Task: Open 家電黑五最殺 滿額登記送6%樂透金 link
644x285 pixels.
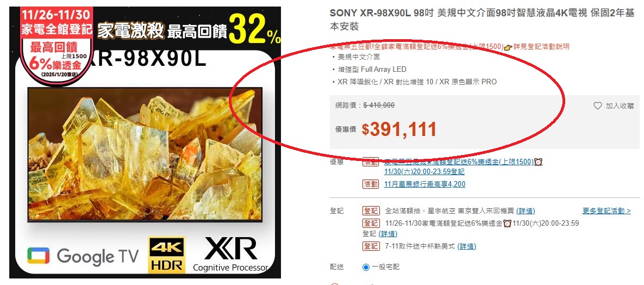Action: [x=459, y=162]
